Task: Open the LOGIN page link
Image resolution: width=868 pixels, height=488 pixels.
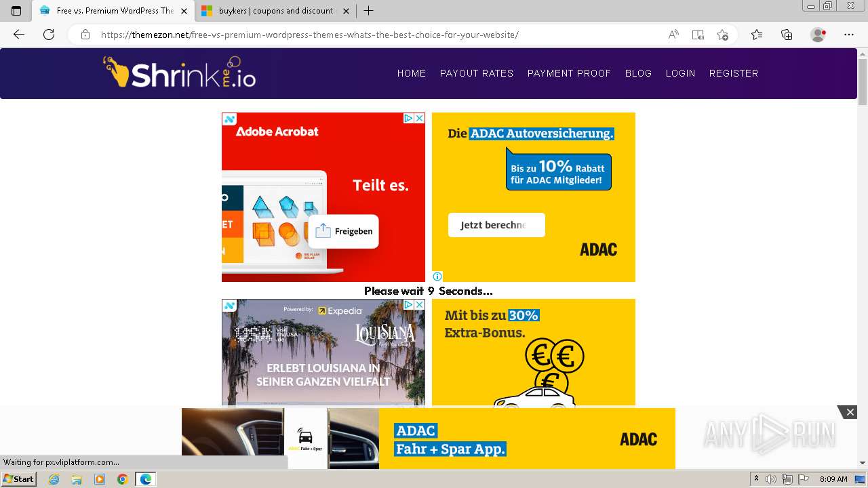Action: 680,73
